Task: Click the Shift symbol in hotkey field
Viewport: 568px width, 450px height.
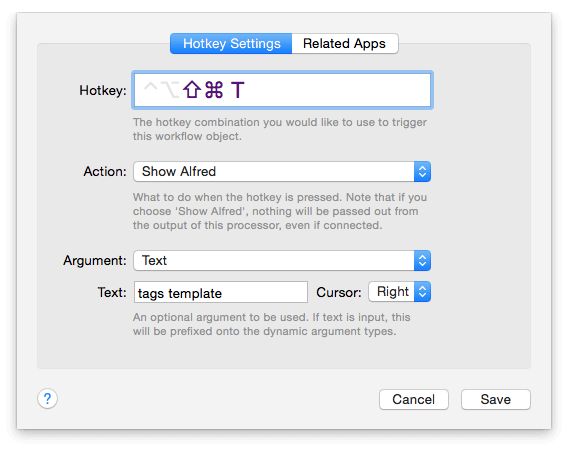Action: coord(192,89)
